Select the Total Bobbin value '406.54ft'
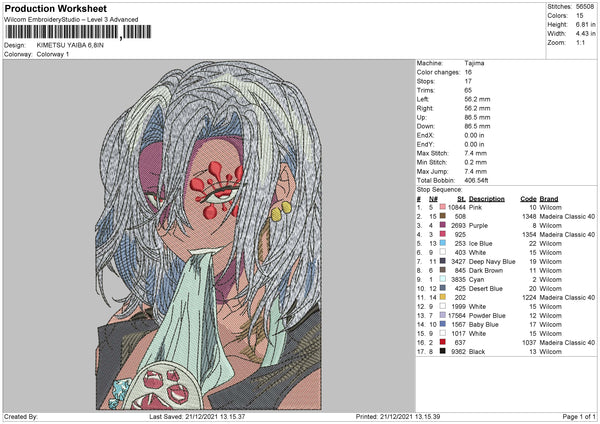Screen dimensions: 600x424 [x=476, y=180]
